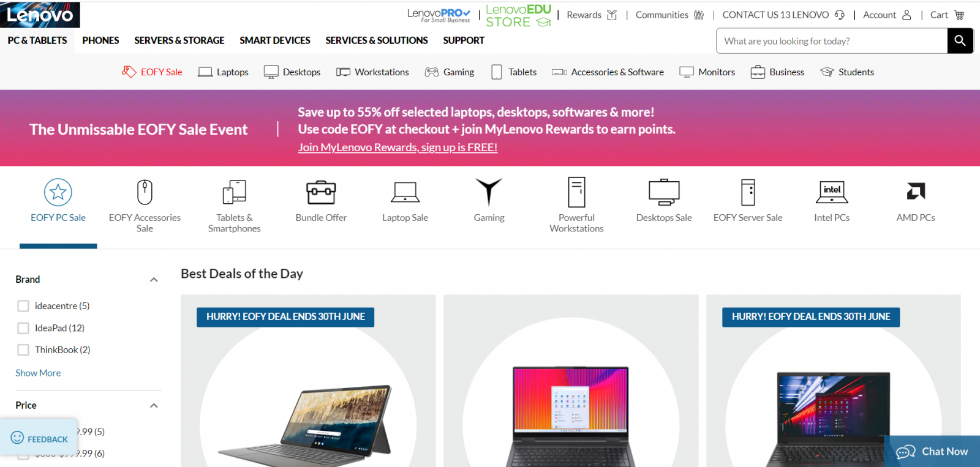Focus the 'What are you looking for' search field

coord(832,41)
